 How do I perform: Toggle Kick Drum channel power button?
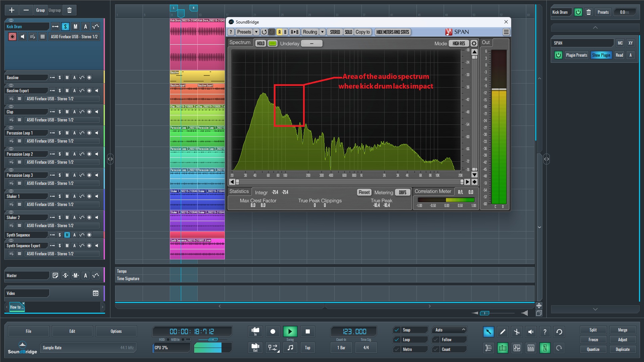point(578,12)
